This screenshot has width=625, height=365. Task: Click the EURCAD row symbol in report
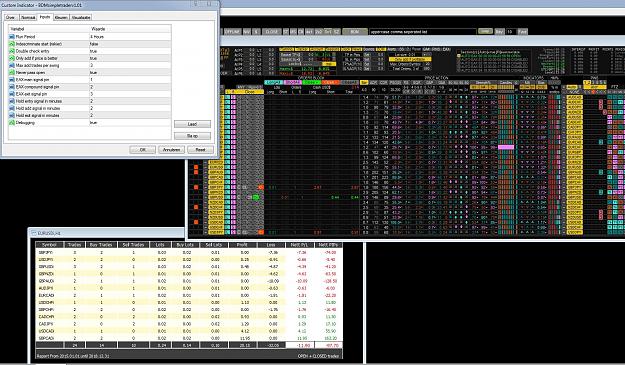tap(46, 295)
